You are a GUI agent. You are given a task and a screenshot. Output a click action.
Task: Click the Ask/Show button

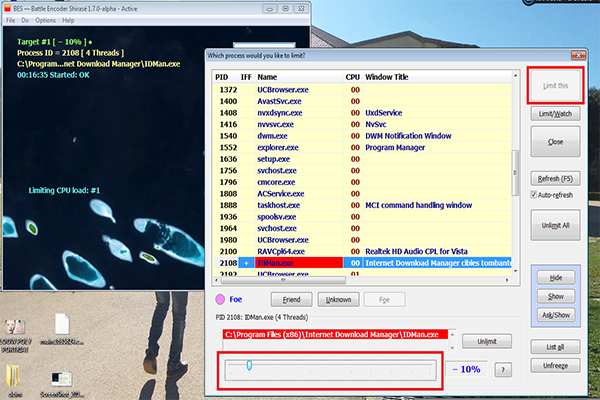click(556, 315)
